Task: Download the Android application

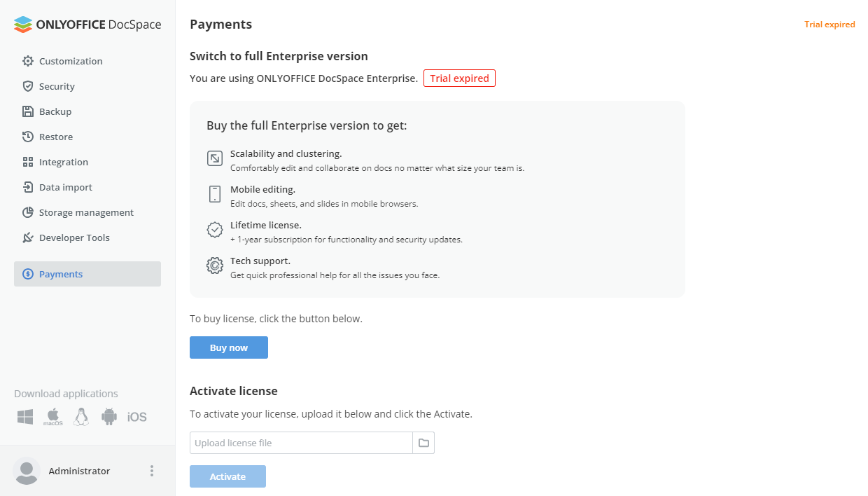Action: pyautogui.click(x=109, y=416)
